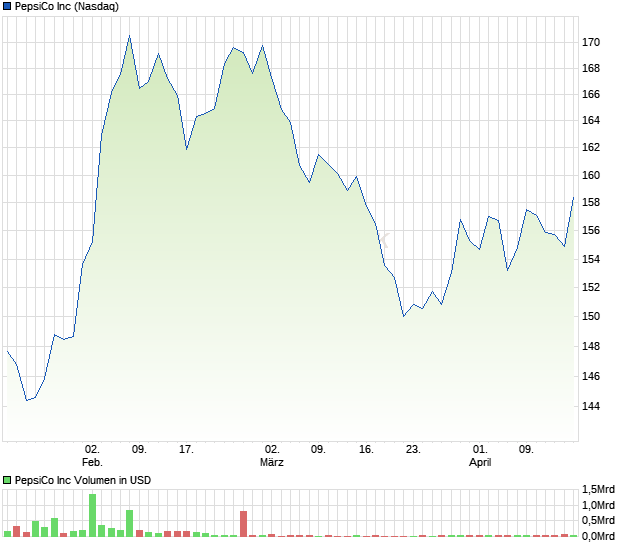Select the 17. date label on the x-axis

pyautogui.click(x=186, y=449)
